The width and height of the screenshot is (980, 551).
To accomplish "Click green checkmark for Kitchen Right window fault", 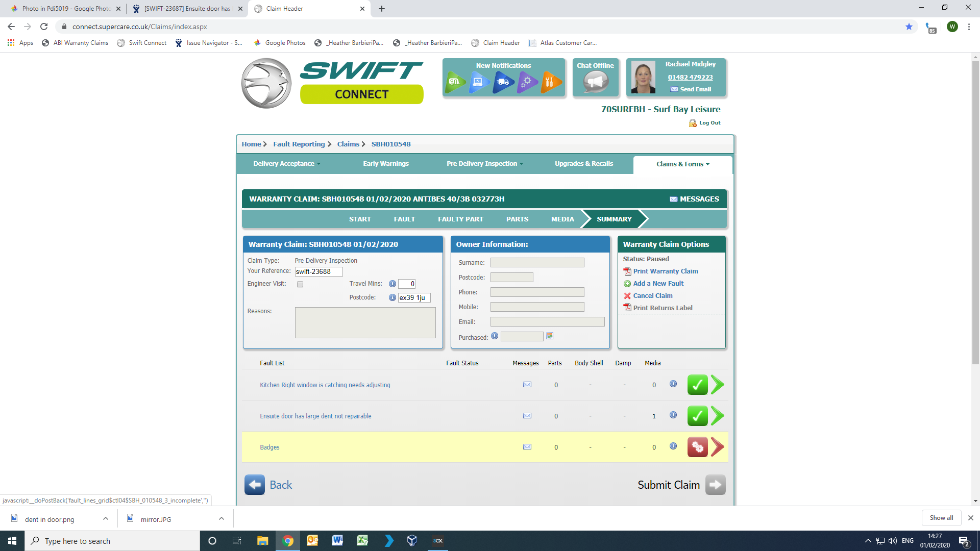I will click(x=697, y=385).
